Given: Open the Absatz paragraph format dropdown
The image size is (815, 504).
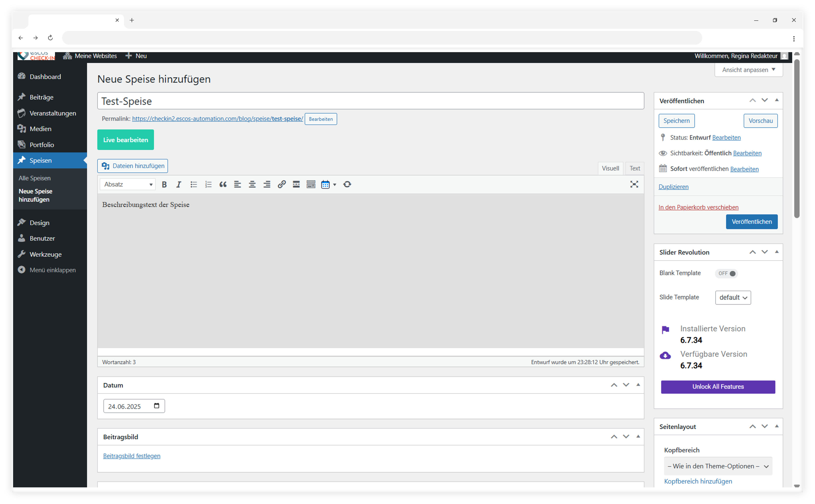Looking at the screenshot, I should tap(128, 184).
